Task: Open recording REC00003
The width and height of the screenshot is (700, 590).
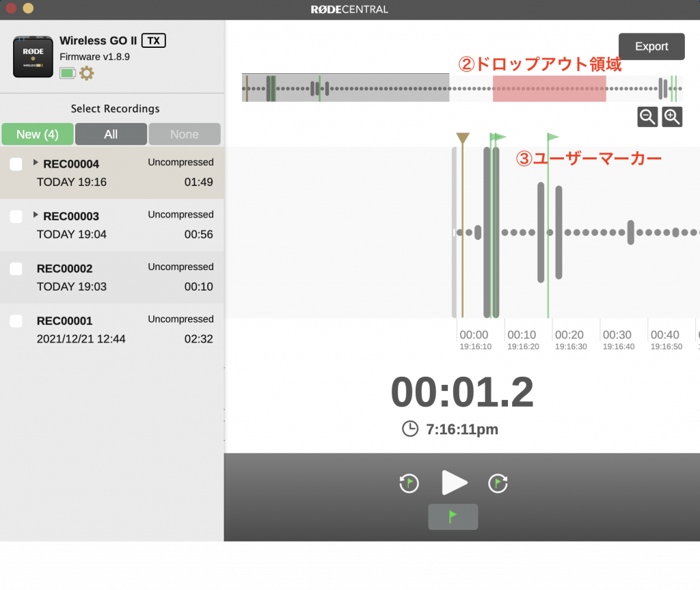Action: point(112,225)
